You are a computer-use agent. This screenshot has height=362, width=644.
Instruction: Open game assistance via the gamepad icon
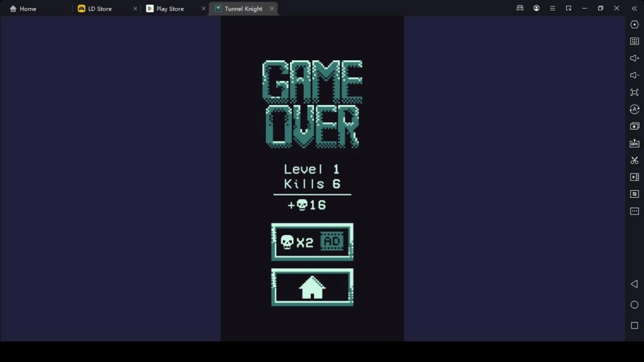click(x=520, y=9)
